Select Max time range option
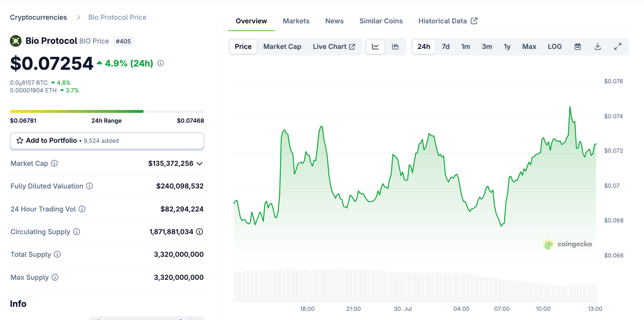 pyautogui.click(x=529, y=47)
